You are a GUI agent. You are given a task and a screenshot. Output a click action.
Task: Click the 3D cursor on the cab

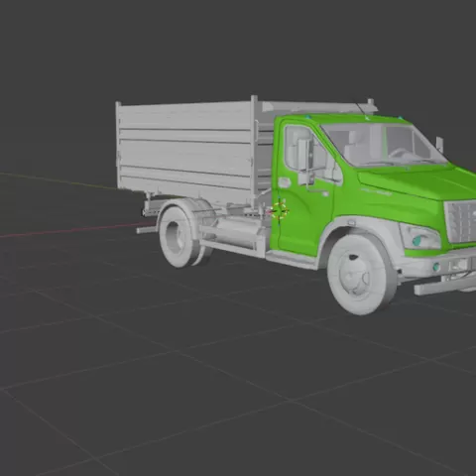pos(280,211)
